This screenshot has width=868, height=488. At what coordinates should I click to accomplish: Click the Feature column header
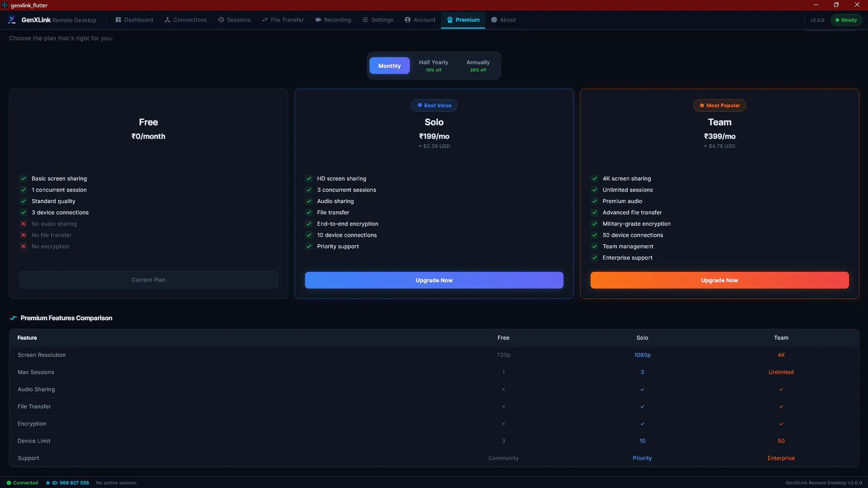coord(27,338)
